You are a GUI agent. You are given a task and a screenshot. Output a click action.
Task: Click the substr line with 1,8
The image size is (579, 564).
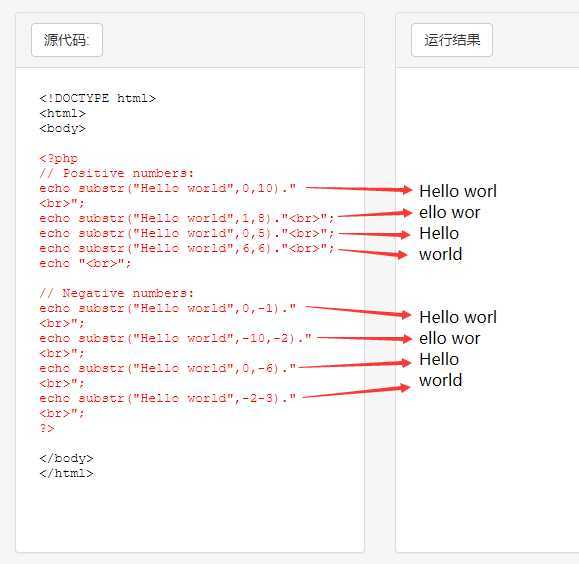point(187,218)
